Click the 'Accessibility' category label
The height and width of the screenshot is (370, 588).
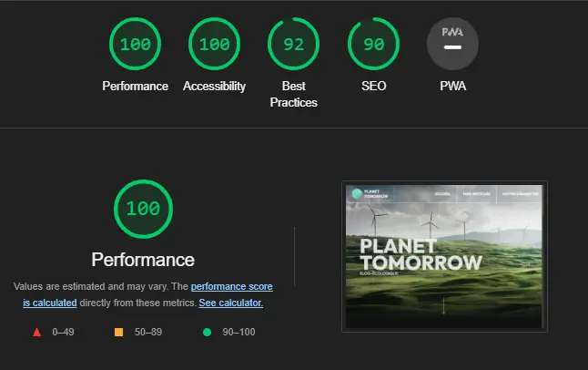tap(214, 86)
